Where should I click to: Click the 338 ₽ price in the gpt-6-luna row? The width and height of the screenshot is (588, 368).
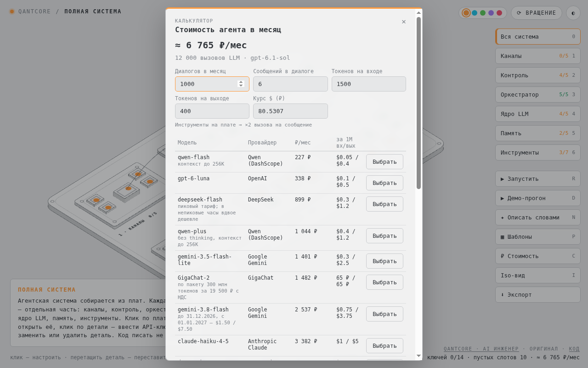coord(303,178)
